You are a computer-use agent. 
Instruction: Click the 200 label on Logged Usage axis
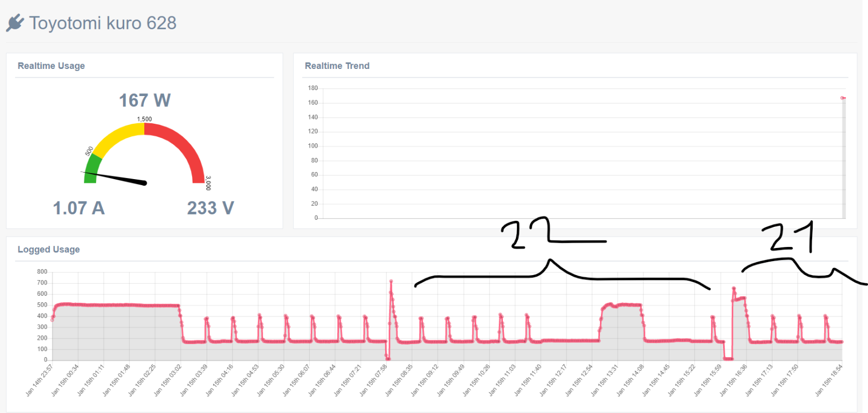[x=42, y=338]
